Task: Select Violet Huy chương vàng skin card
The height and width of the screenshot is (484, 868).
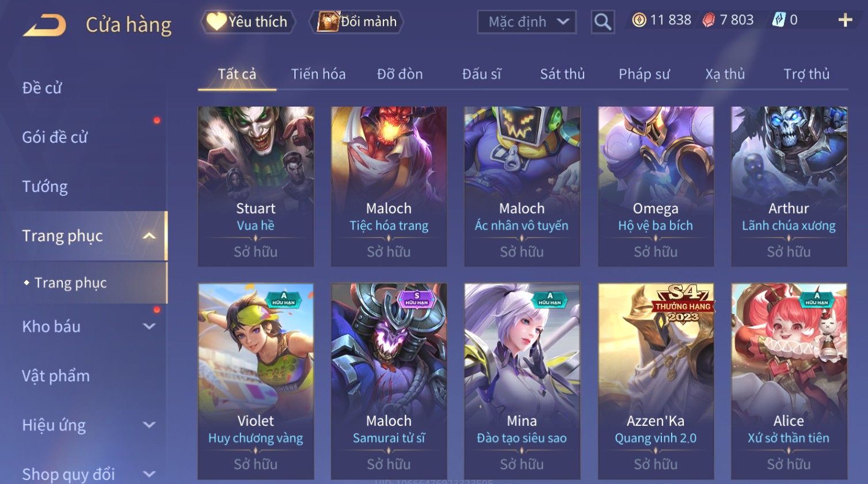Action: click(256, 381)
